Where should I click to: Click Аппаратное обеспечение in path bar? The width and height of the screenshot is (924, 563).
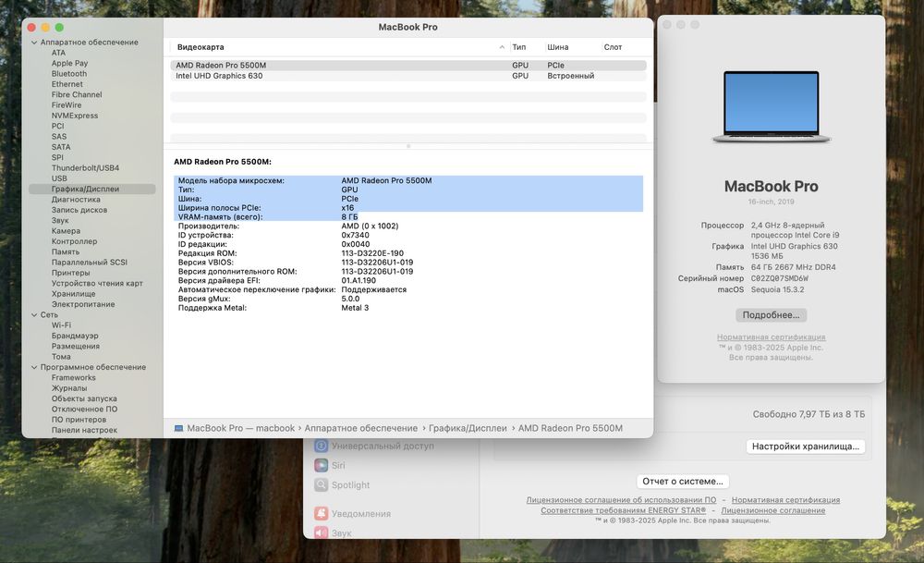click(x=360, y=429)
